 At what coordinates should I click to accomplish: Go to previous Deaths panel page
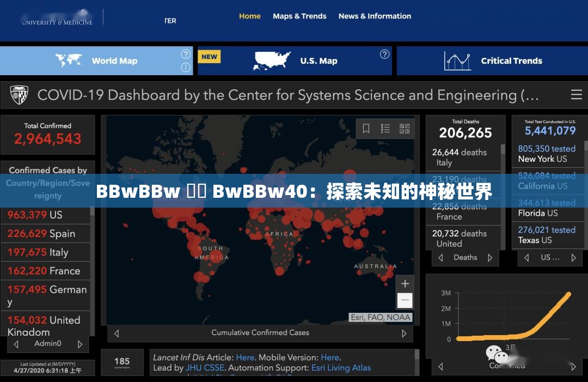click(x=440, y=258)
